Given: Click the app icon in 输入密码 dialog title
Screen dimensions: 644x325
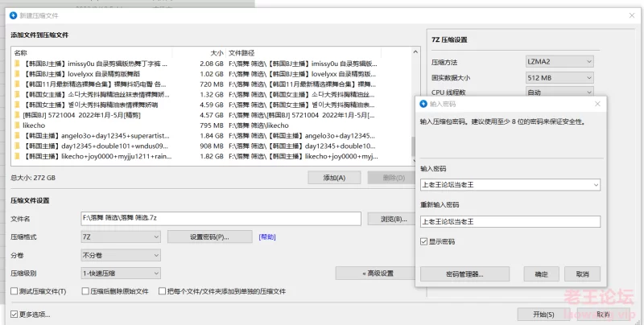Looking at the screenshot, I should click(x=423, y=104).
